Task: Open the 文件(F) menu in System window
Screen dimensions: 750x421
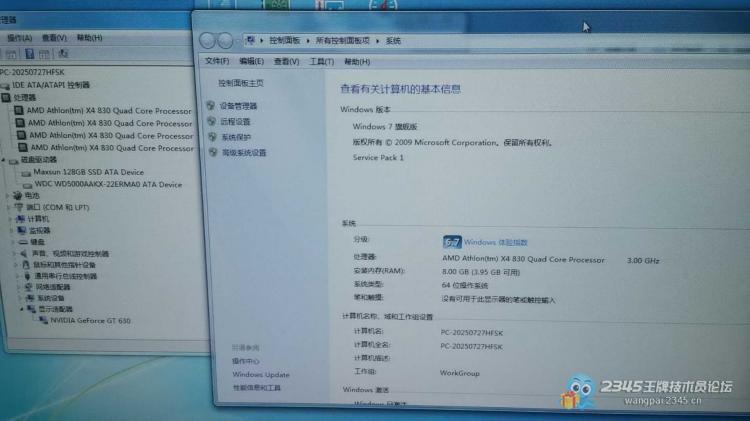Action: [x=217, y=61]
